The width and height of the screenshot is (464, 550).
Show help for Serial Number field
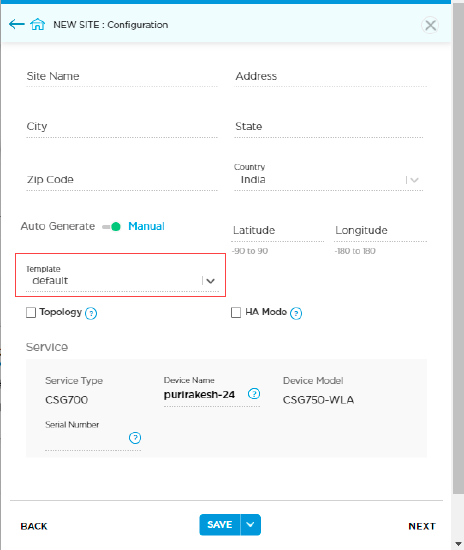coord(135,437)
